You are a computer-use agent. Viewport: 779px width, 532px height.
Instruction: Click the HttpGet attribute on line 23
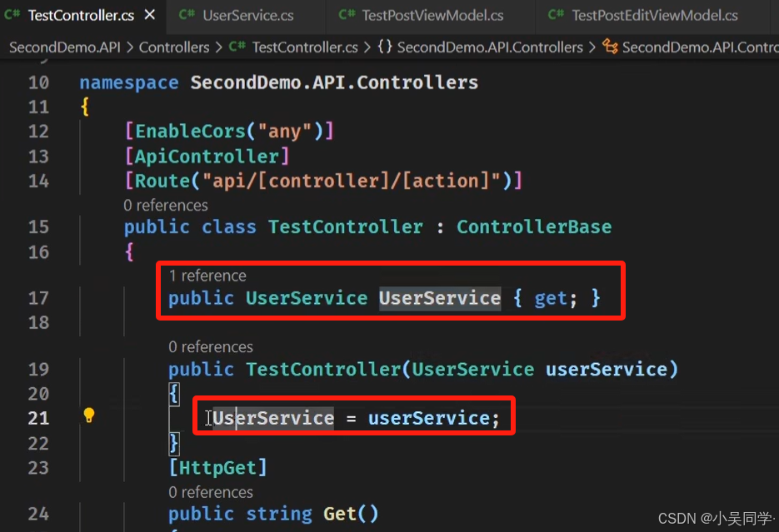(217, 468)
